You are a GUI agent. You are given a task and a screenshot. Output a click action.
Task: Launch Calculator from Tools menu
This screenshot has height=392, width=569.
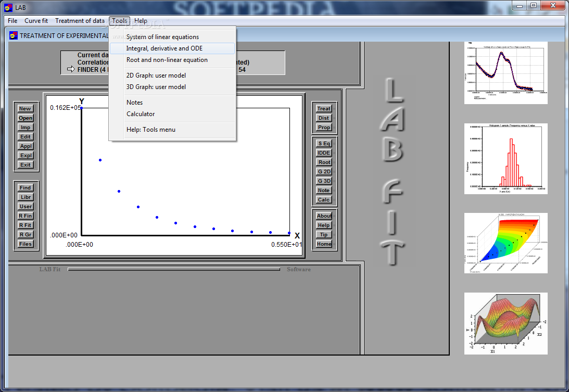[x=172, y=114]
